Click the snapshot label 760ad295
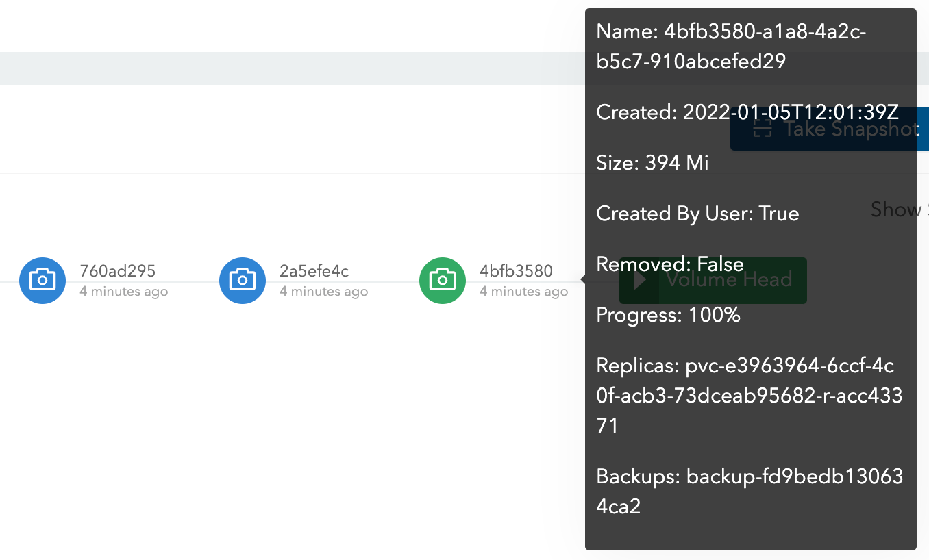Viewport: 929px width, 560px height. 123,271
